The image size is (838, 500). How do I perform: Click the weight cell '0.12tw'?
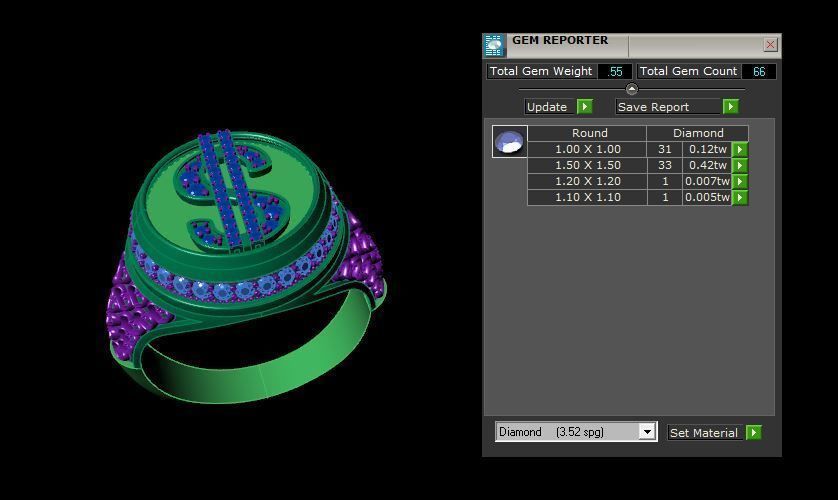pyautogui.click(x=707, y=150)
